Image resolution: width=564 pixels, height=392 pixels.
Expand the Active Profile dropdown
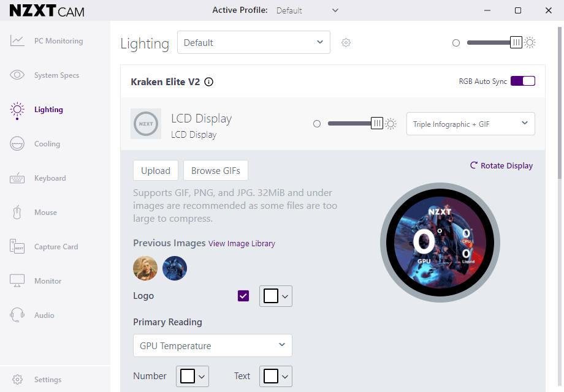click(307, 10)
